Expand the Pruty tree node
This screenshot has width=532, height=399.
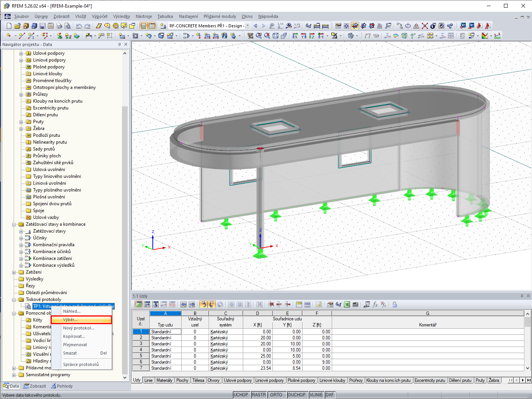coord(21,122)
